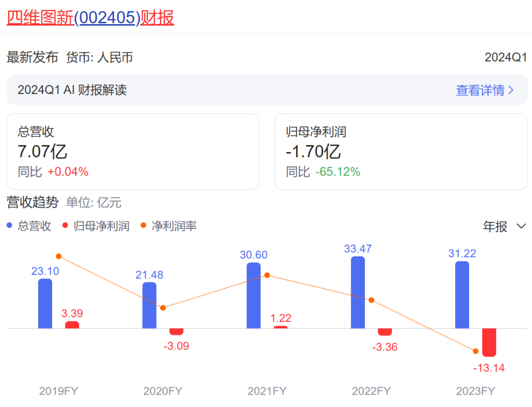
Task: Click the 单位: 亿元 unit label
Action: tap(93, 202)
